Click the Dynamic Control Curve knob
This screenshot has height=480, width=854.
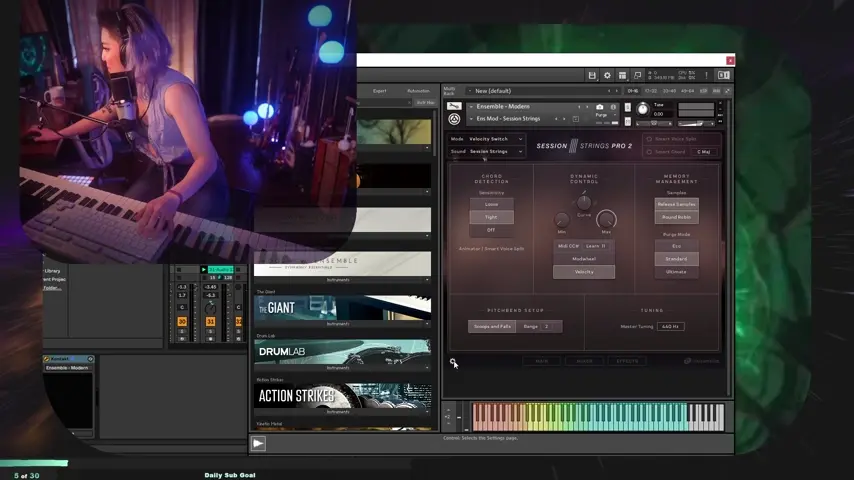pyautogui.click(x=584, y=203)
